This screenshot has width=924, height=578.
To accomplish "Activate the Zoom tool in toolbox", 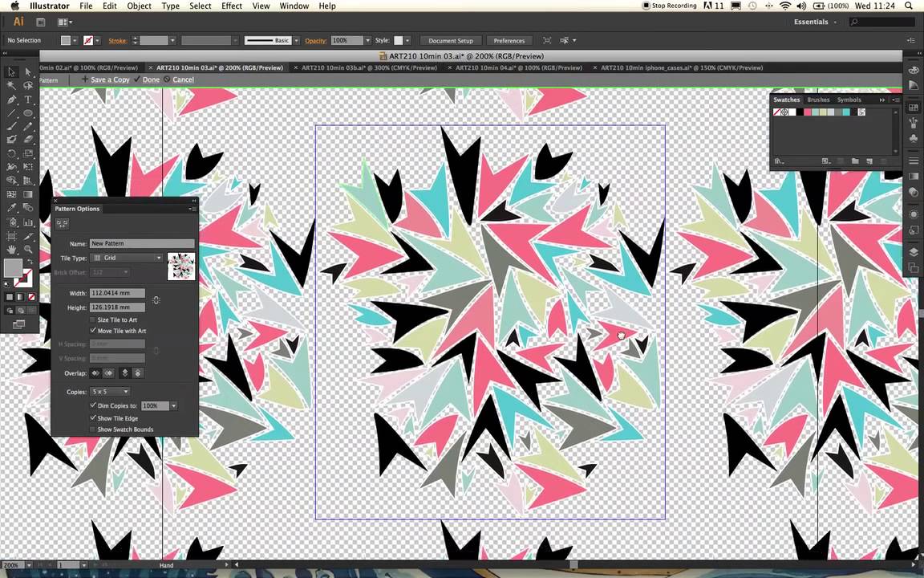I will coord(28,250).
